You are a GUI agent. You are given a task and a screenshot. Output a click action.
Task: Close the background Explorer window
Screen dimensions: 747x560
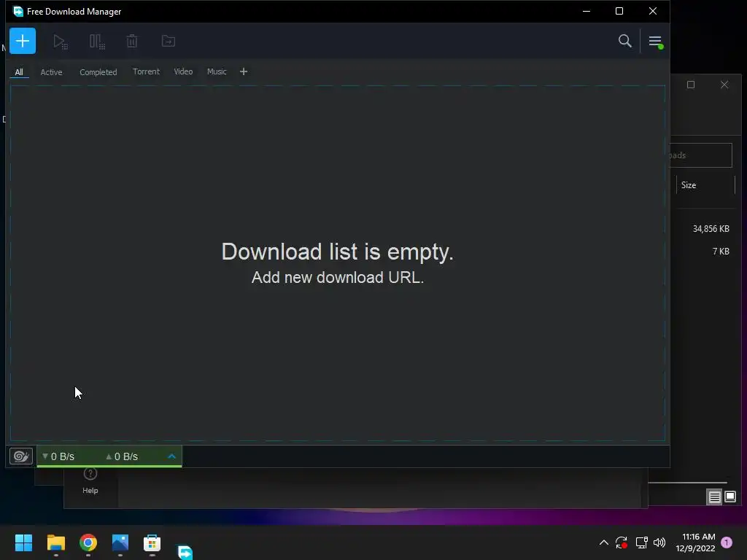(724, 85)
